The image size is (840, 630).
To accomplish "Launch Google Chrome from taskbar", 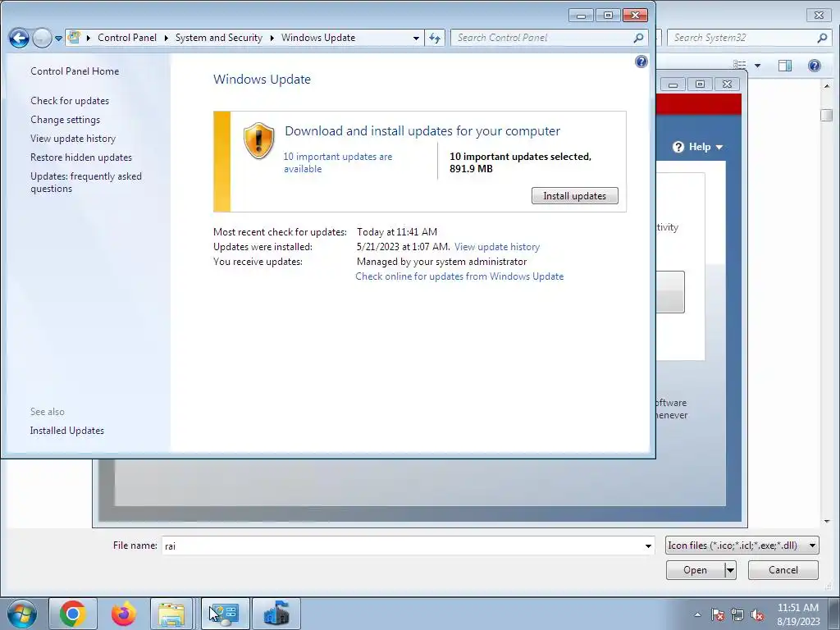I will point(73,614).
